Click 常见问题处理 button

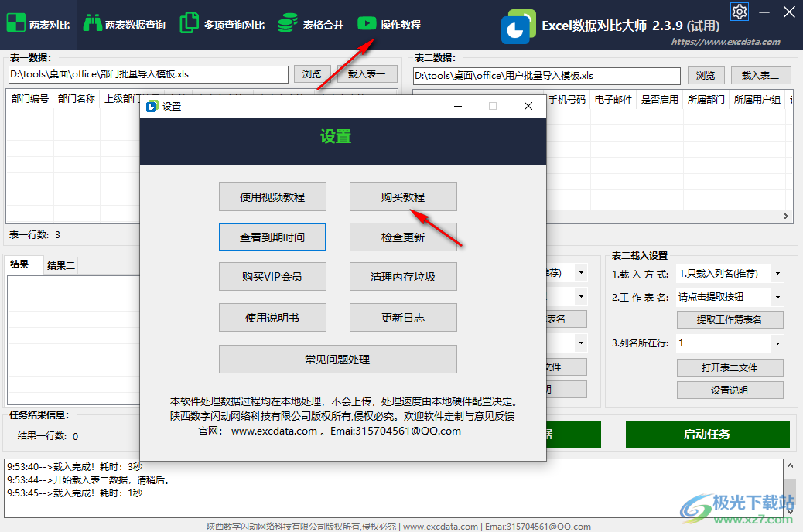click(338, 360)
